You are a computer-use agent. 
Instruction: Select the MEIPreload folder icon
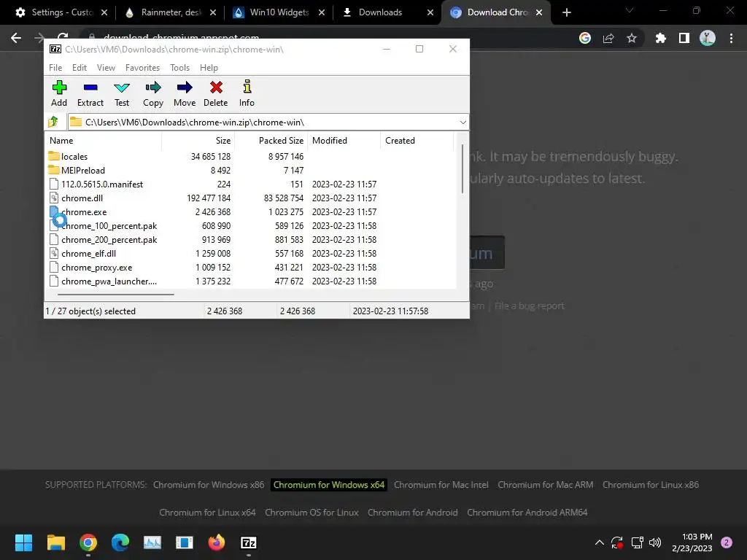[x=54, y=170]
